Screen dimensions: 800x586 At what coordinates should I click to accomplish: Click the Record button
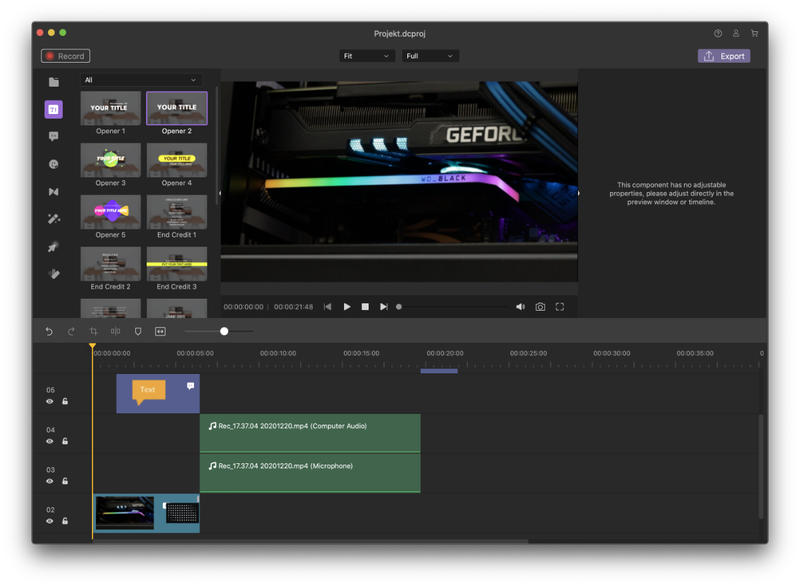(65, 56)
